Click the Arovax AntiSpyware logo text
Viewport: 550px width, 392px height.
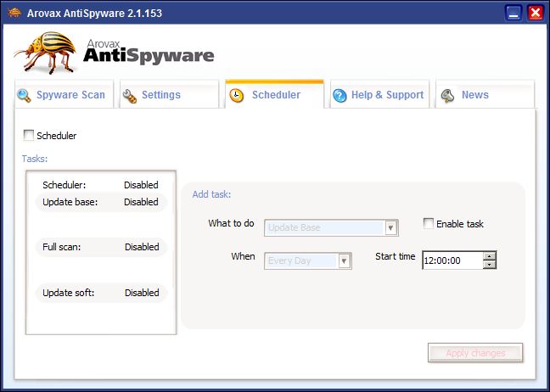(x=149, y=53)
